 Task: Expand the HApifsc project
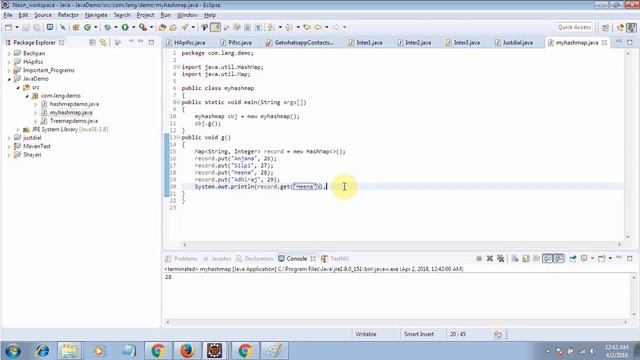coord(9,62)
